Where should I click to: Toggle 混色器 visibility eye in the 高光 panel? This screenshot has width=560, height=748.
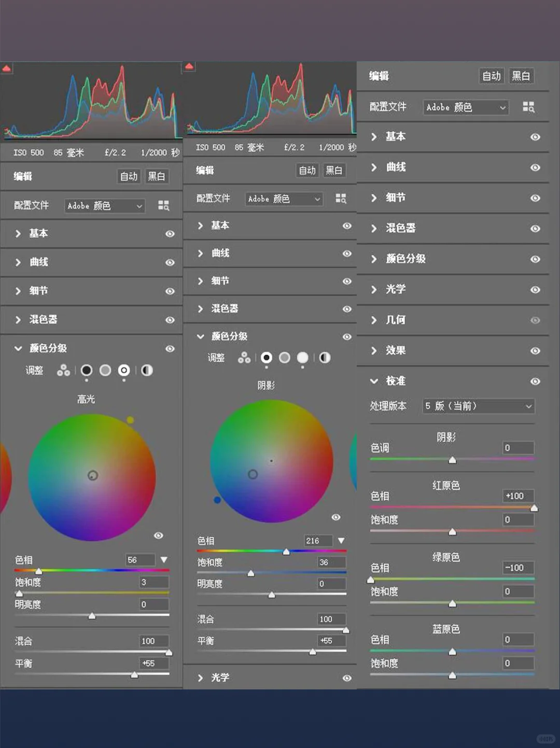pos(170,320)
